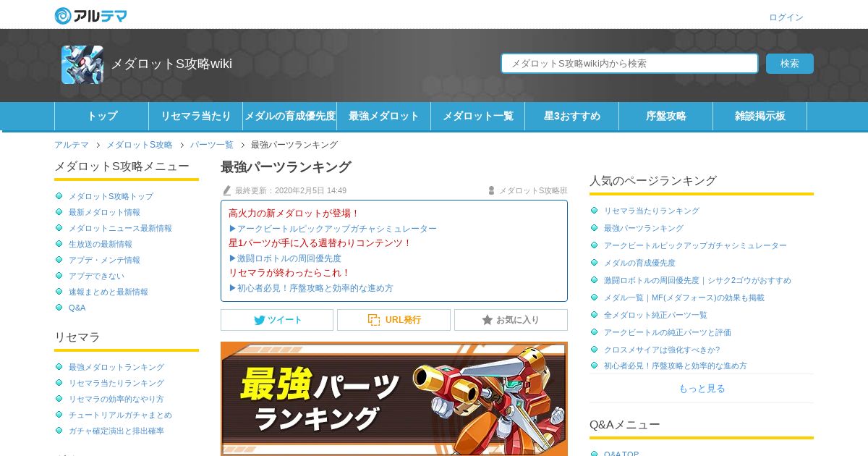
Task: Open 全メダロット純正パーツ一覧 in the ranking
Action: [x=655, y=315]
